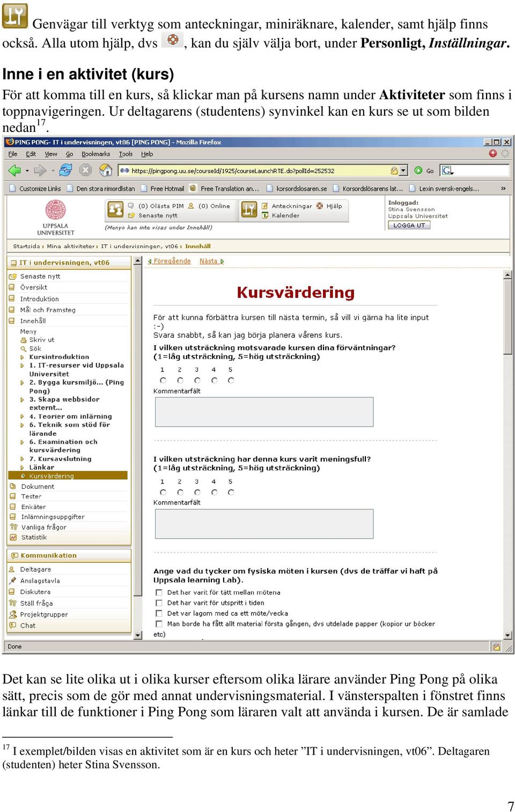
Task: Select rating 4 for meaningfulness question
Action: 214,492
